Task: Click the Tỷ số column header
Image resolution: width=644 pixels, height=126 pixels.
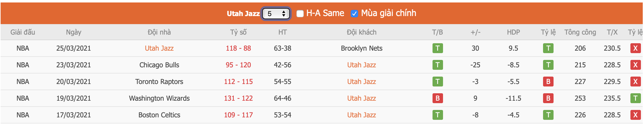Action: pyautogui.click(x=238, y=32)
